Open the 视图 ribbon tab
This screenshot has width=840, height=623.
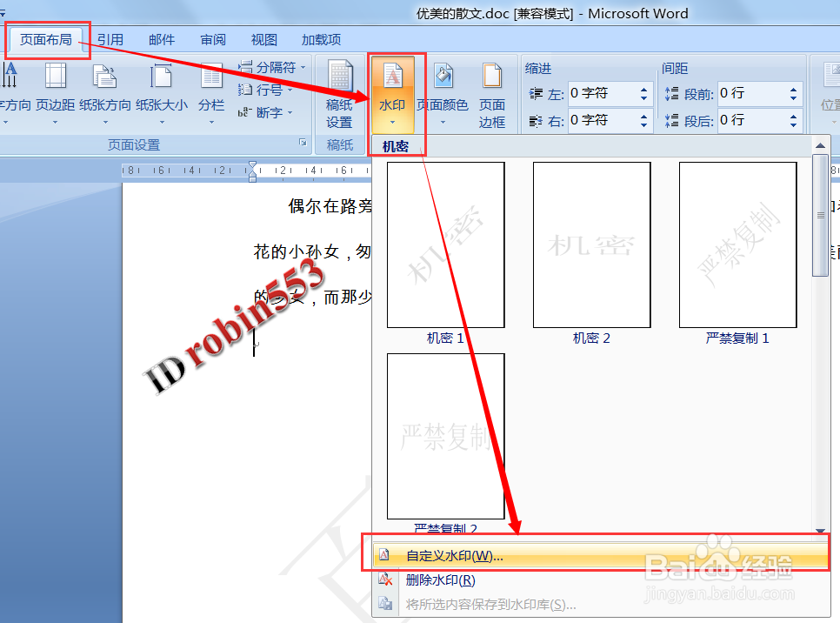click(x=263, y=39)
